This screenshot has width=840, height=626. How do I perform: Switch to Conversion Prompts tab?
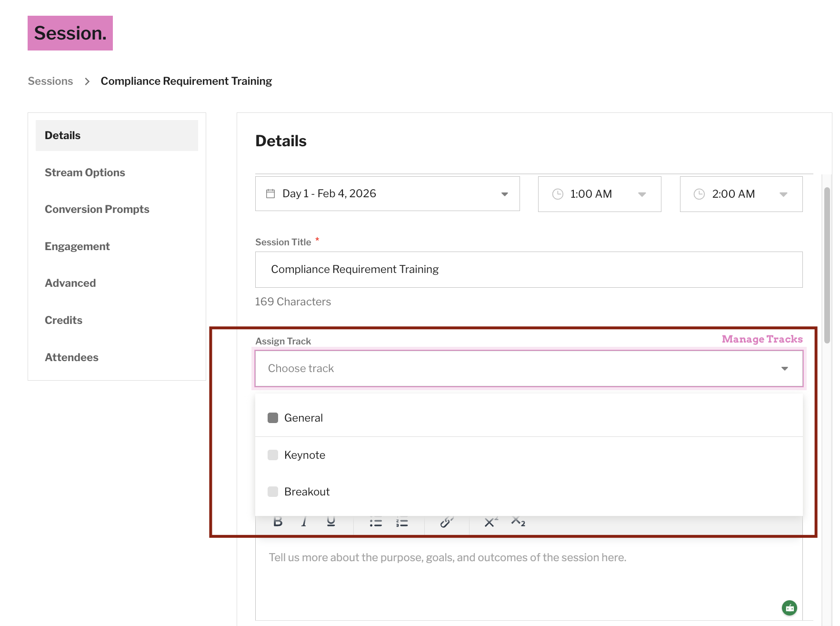click(97, 209)
